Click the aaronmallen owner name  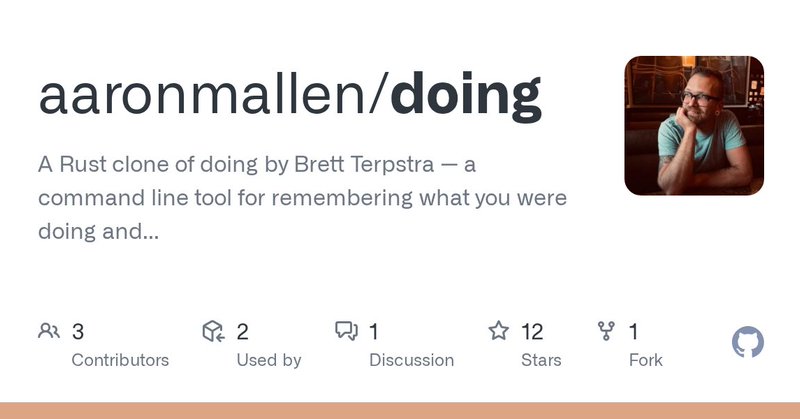(x=202, y=95)
